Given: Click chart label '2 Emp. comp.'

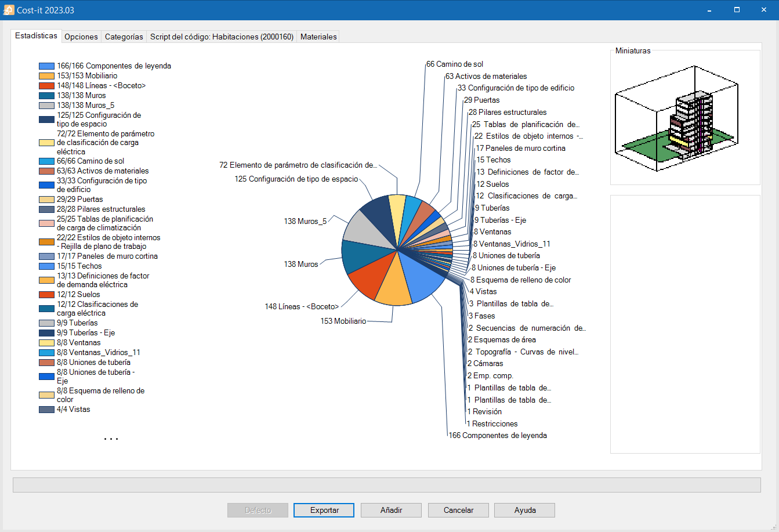Looking at the screenshot, I should [490, 375].
